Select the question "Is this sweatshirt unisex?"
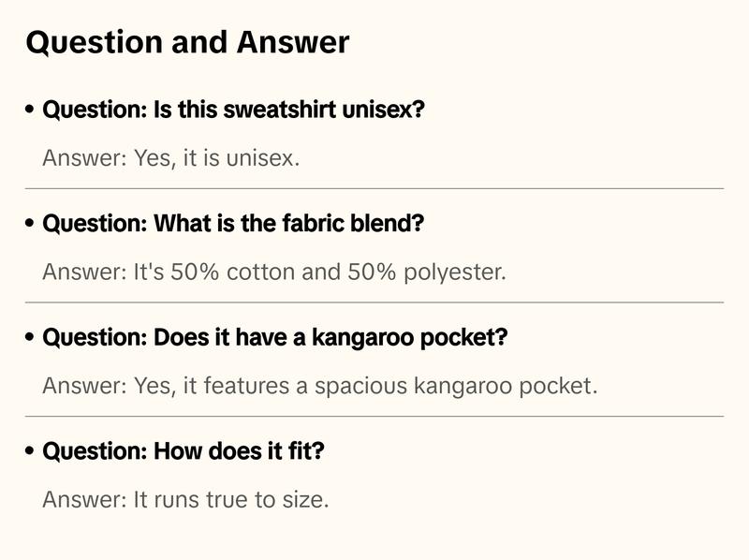Screen dimensions: 749x560 click(234, 110)
